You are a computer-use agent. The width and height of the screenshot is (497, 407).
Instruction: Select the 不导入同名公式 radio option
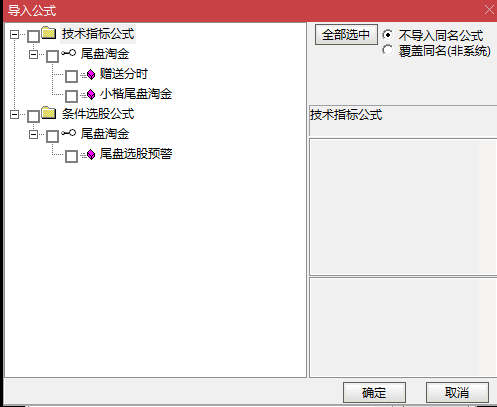pyautogui.click(x=388, y=35)
